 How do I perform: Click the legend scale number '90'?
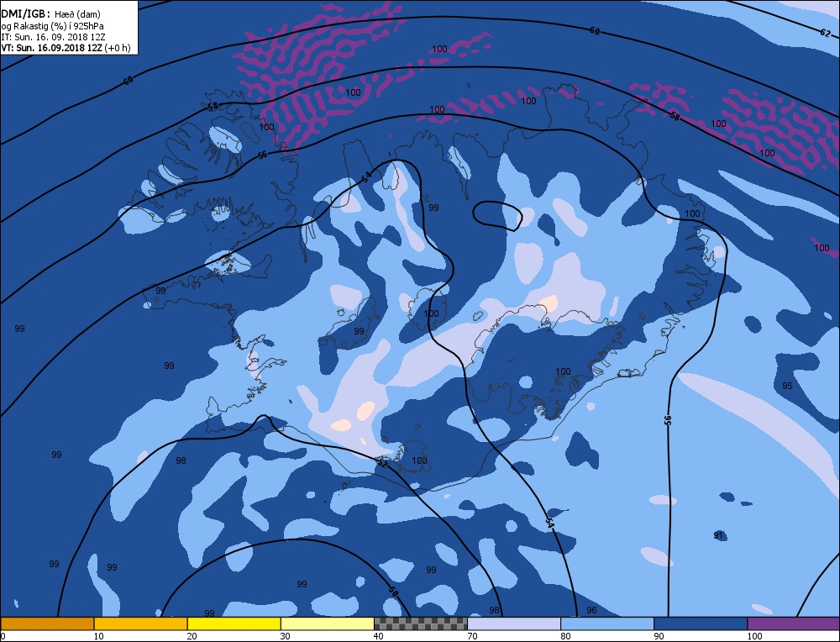click(x=659, y=636)
